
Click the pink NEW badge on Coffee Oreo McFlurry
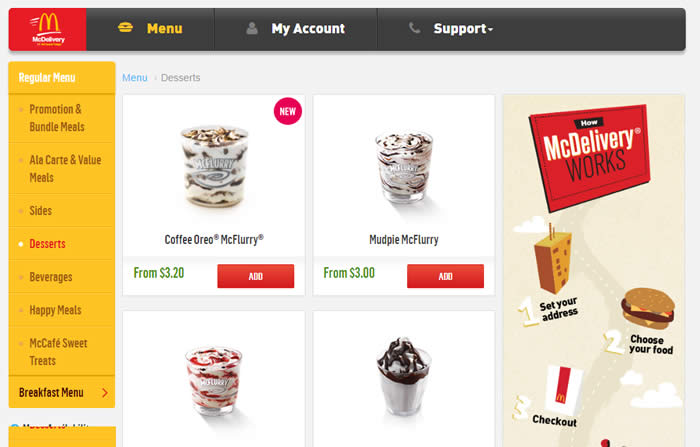tap(288, 111)
